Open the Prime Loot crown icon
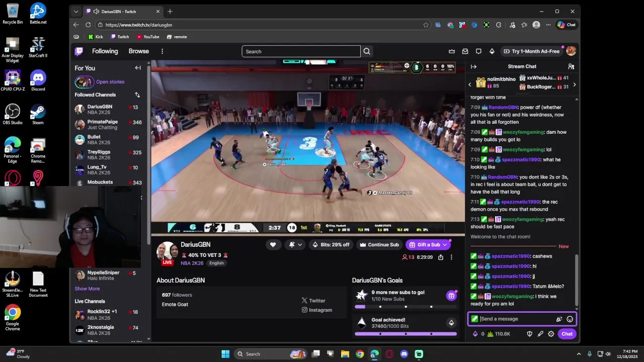The height and width of the screenshot is (362, 644). coord(452,51)
